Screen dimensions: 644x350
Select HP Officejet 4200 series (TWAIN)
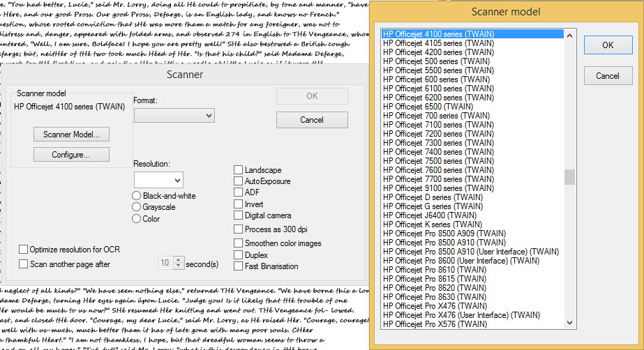tap(472, 52)
